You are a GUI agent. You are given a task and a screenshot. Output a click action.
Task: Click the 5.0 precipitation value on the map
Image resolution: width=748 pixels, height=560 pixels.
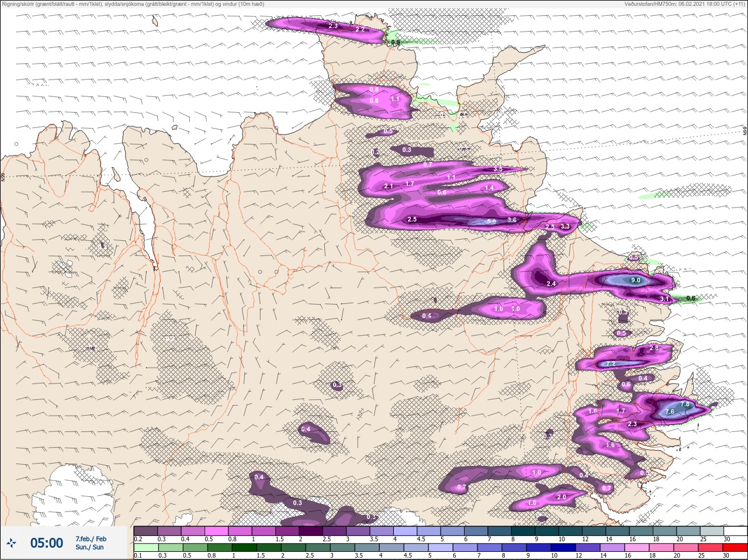click(491, 222)
